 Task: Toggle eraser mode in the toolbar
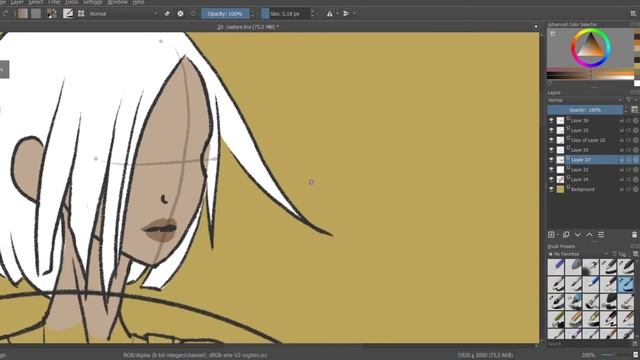click(x=167, y=13)
